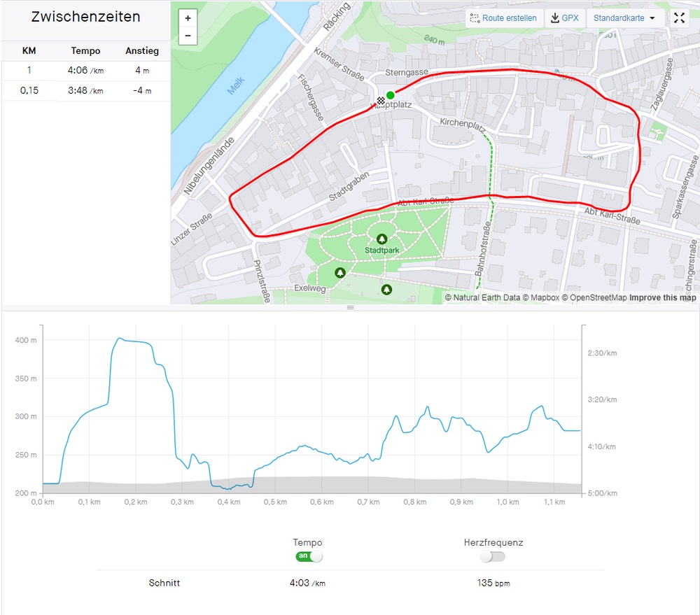
Task: Click the download icon beside GPX
Action: (x=555, y=18)
